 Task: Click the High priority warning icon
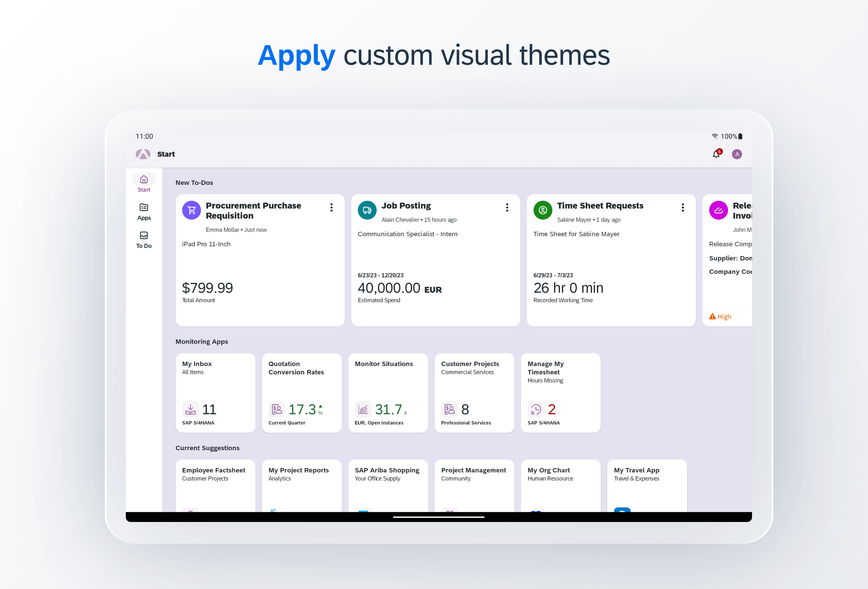point(712,317)
